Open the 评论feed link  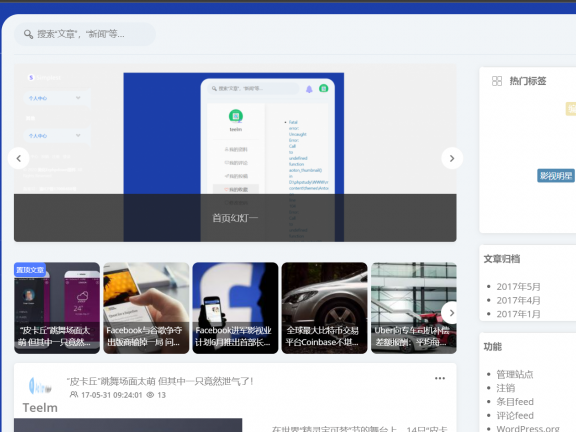point(515,415)
